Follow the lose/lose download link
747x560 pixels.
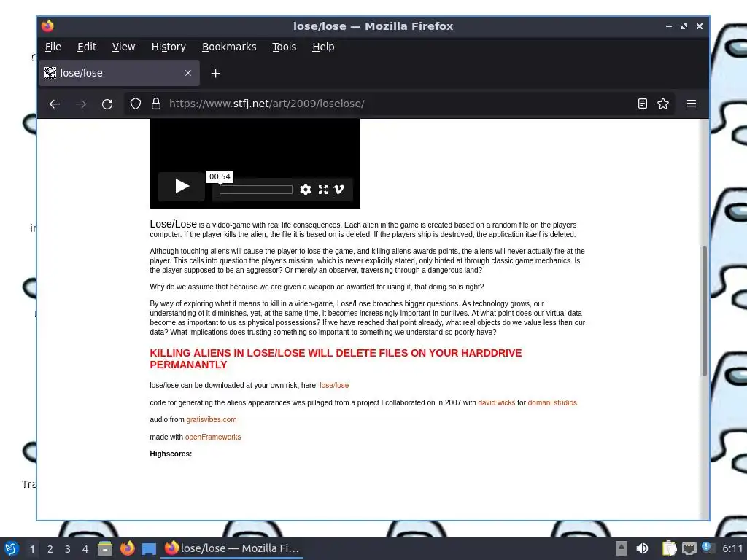[334, 385]
